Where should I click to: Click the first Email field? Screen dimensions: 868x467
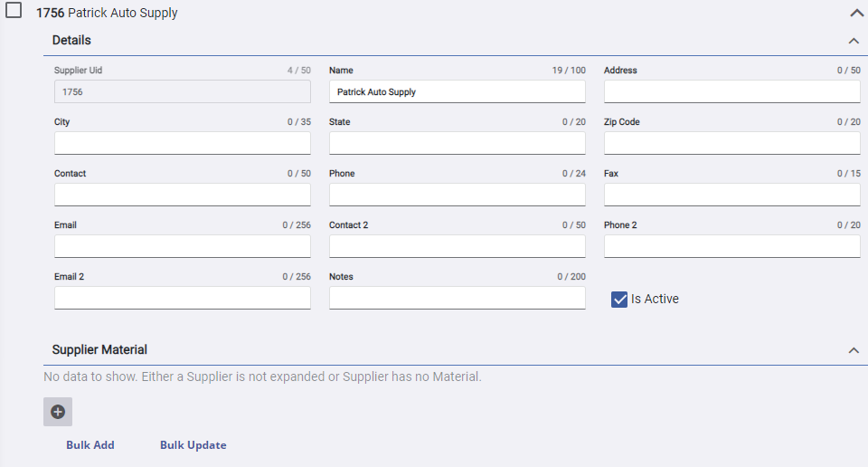[182, 247]
